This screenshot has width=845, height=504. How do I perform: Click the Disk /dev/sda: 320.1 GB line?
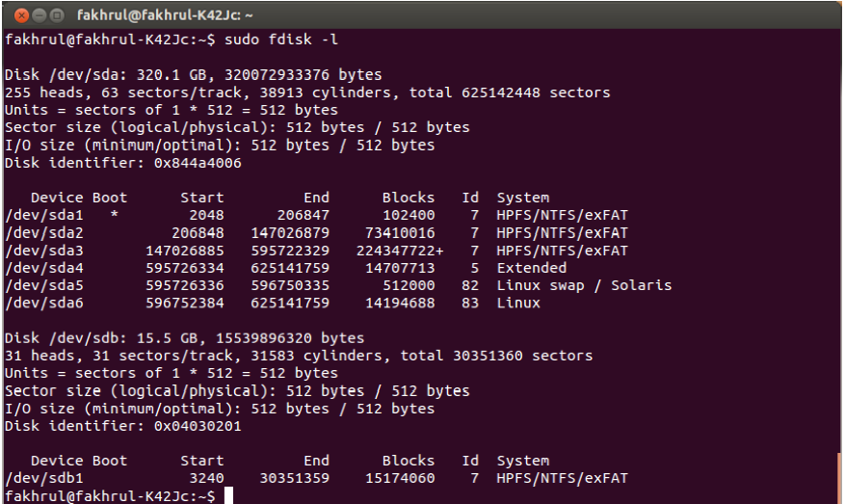(193, 75)
